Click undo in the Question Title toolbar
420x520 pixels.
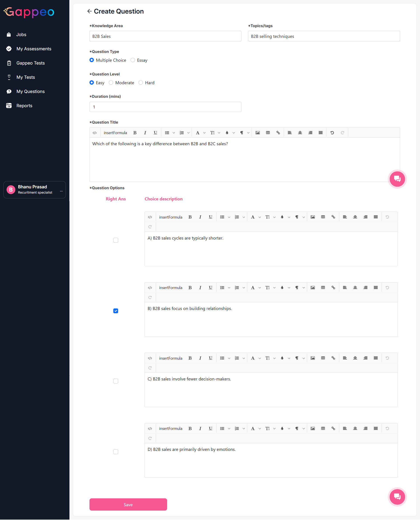(332, 133)
